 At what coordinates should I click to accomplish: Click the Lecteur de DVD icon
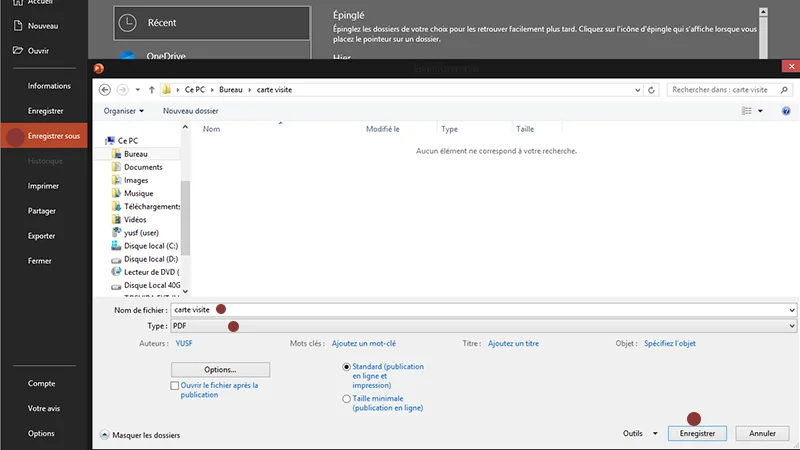116,272
